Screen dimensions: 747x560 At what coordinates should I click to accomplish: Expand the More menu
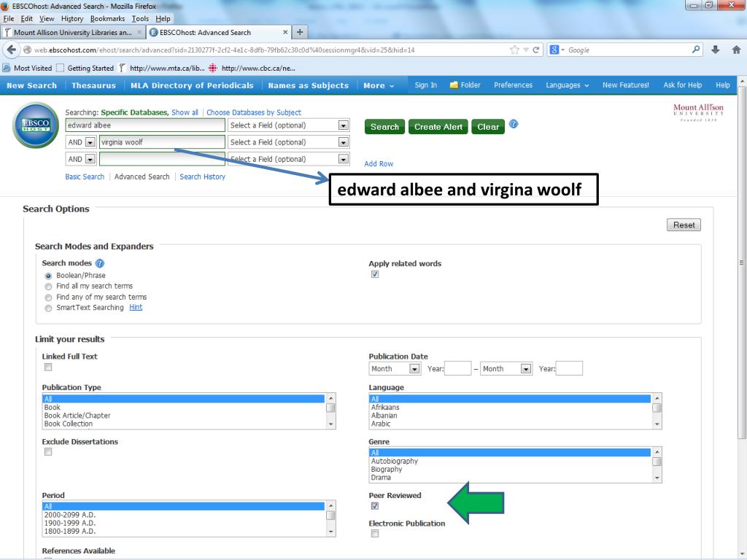pos(379,86)
